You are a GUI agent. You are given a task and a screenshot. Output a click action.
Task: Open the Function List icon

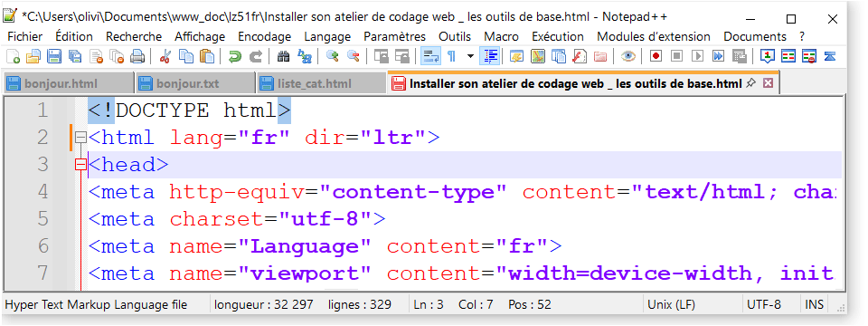tap(580, 56)
